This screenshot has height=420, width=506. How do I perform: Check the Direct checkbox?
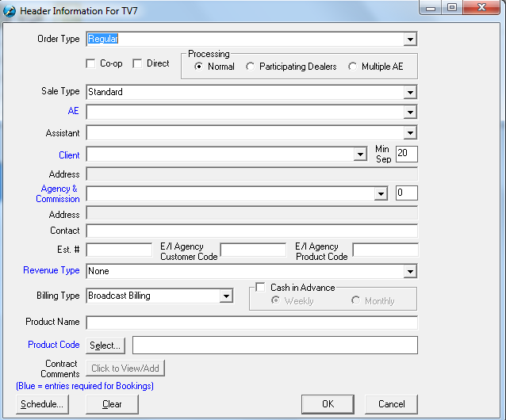(x=137, y=63)
